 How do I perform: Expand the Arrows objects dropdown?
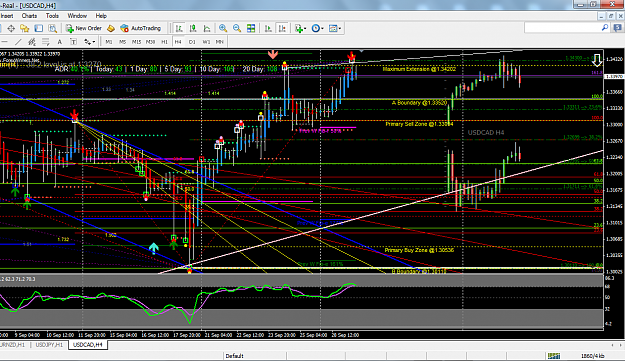click(89, 41)
